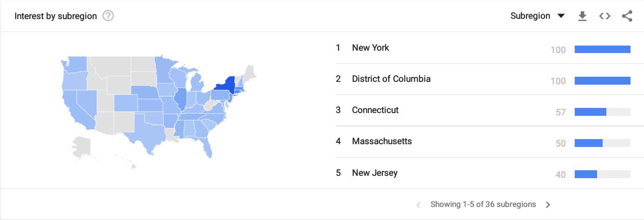The height and width of the screenshot is (220, 644).
Task: Click the previous page arrow
Action: tap(418, 205)
